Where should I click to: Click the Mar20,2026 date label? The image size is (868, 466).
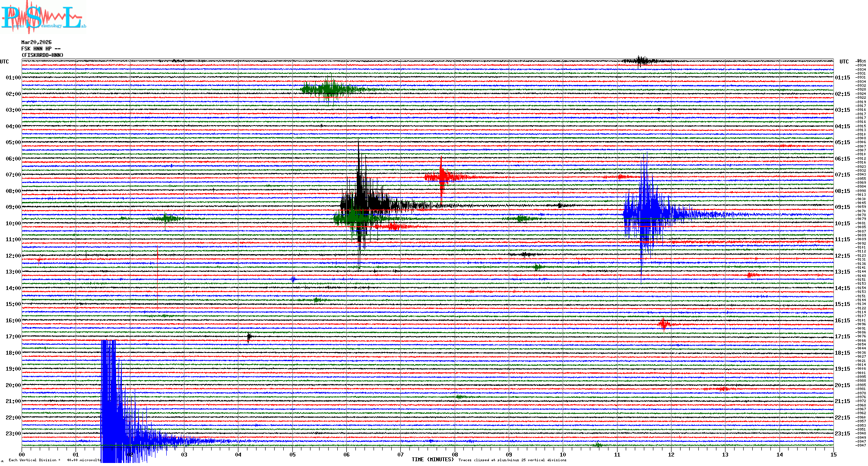point(36,42)
